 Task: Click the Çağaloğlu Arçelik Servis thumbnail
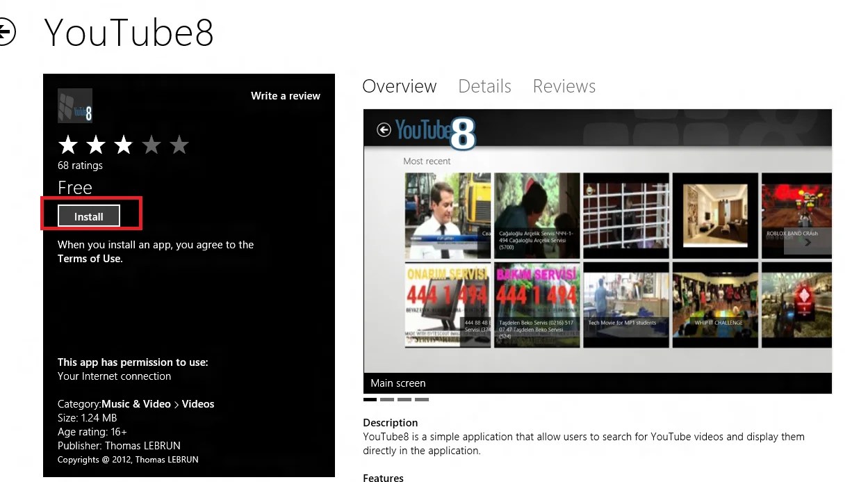(x=537, y=216)
